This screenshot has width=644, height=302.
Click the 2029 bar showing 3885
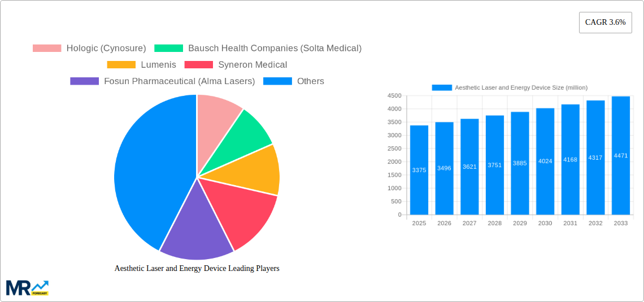click(x=520, y=163)
